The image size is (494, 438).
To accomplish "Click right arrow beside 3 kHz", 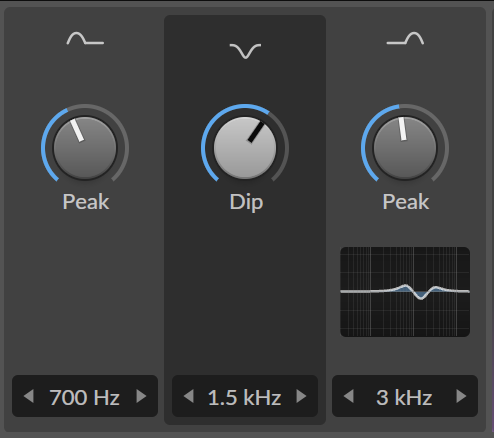I will [461, 396].
